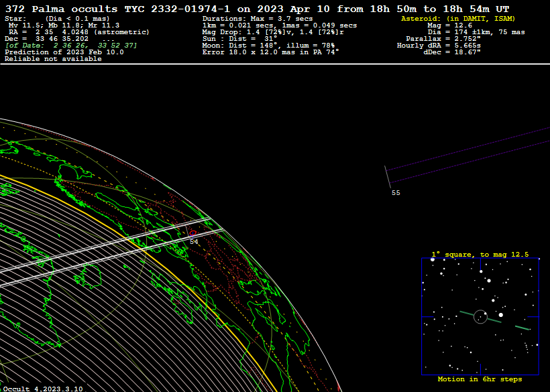550x392 pixels.
Task: Click the yellow 'Asteroid: (in DAMIT, ISAM)' heading
Action: 458,19
